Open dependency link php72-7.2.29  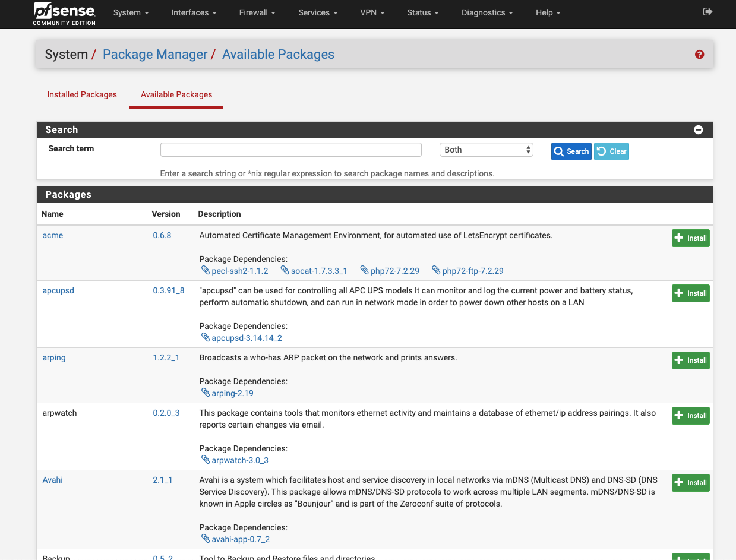[x=395, y=271]
